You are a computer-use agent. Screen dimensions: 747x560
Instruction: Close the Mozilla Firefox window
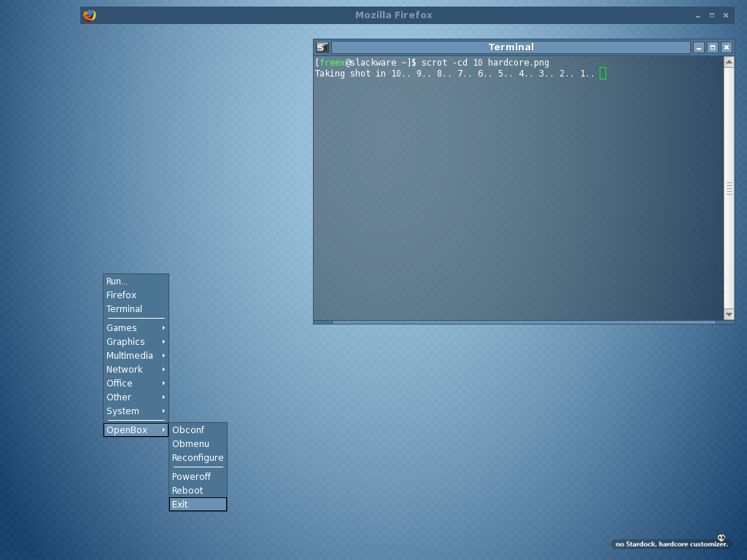click(726, 15)
